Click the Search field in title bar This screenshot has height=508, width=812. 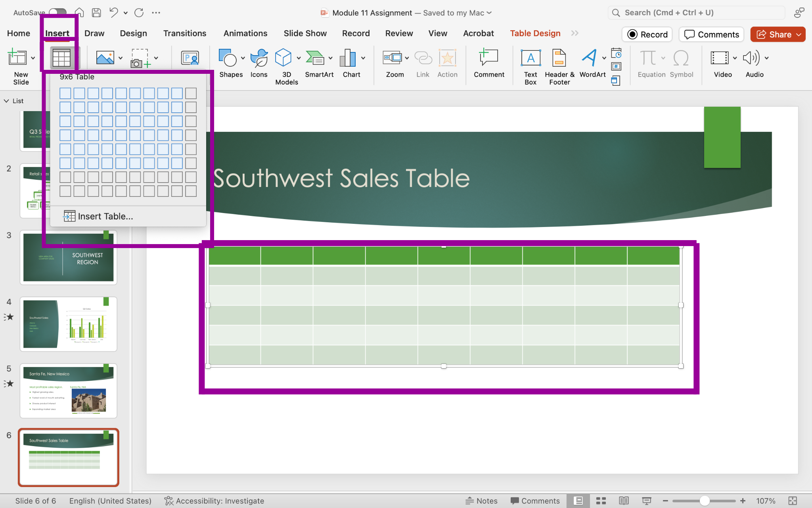(696, 13)
